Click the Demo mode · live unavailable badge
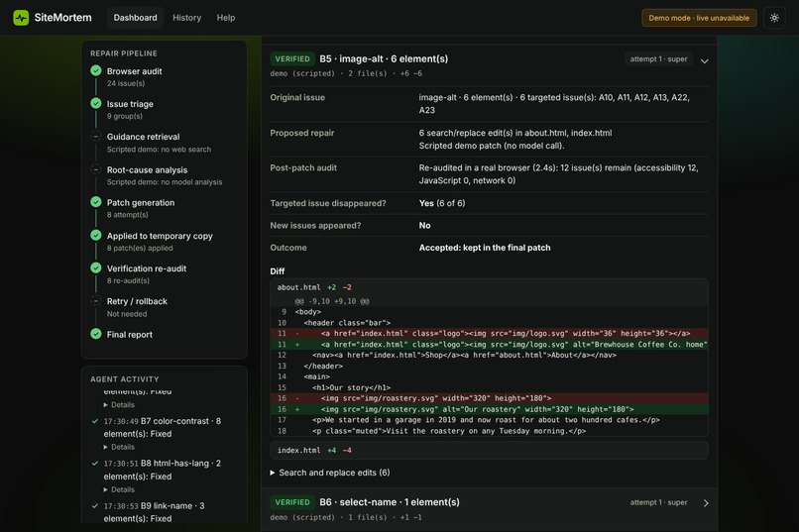 click(x=699, y=18)
